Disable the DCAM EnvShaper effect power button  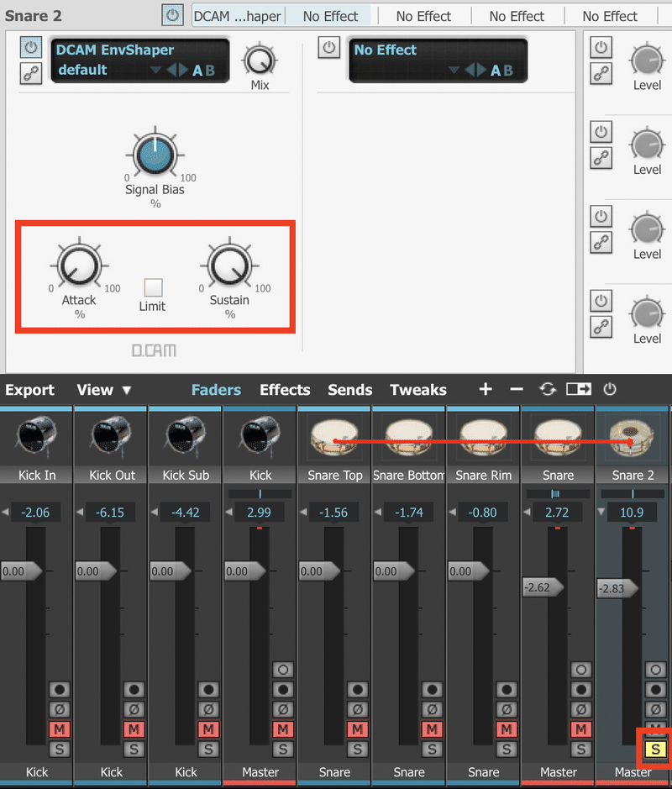click(31, 48)
